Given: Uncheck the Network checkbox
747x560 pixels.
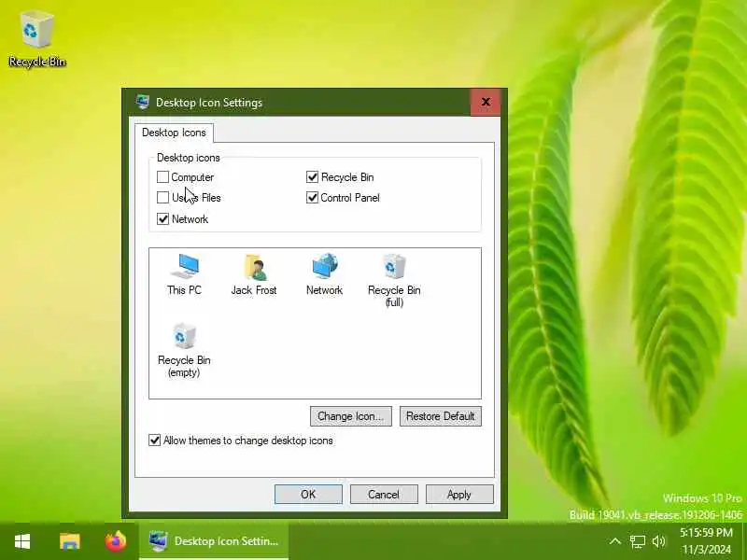Looking at the screenshot, I should 162,219.
